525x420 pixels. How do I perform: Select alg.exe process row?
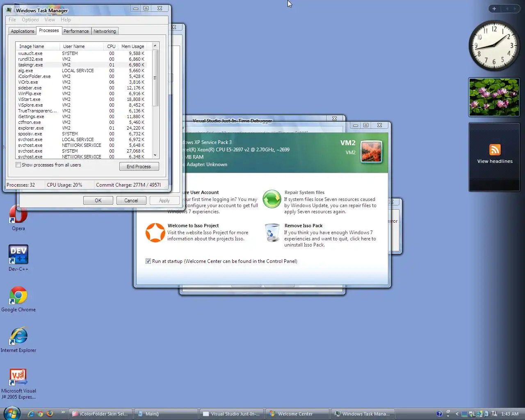[81, 71]
